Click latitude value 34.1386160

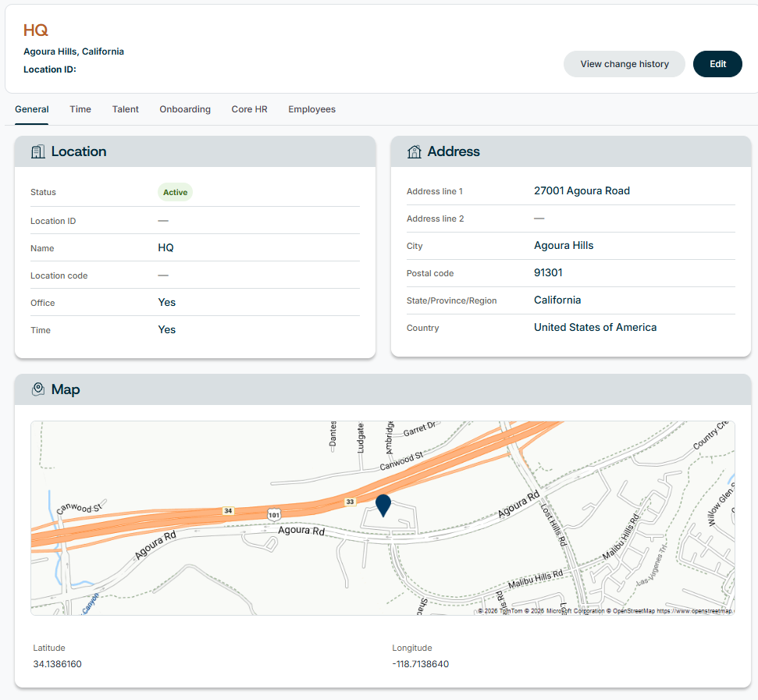click(x=58, y=664)
